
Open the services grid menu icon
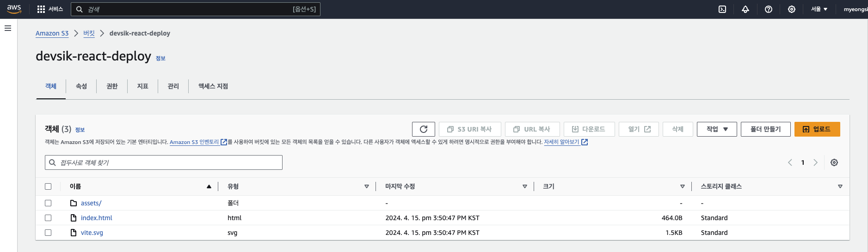coord(41,9)
